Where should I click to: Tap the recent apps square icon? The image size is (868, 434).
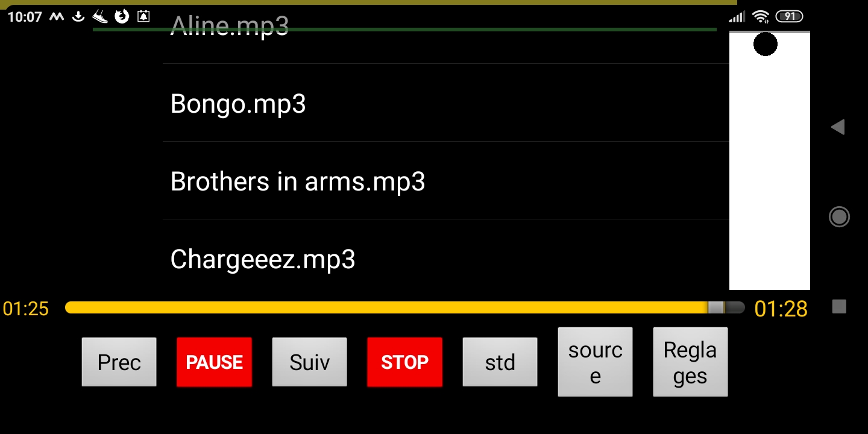pos(839,307)
